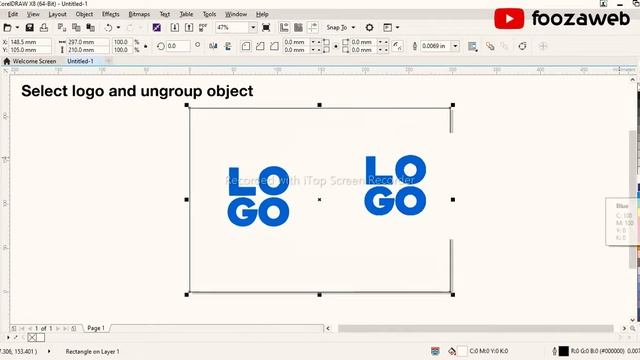Toggle Show rulers icon
640x360 pixels.
coord(284,28)
